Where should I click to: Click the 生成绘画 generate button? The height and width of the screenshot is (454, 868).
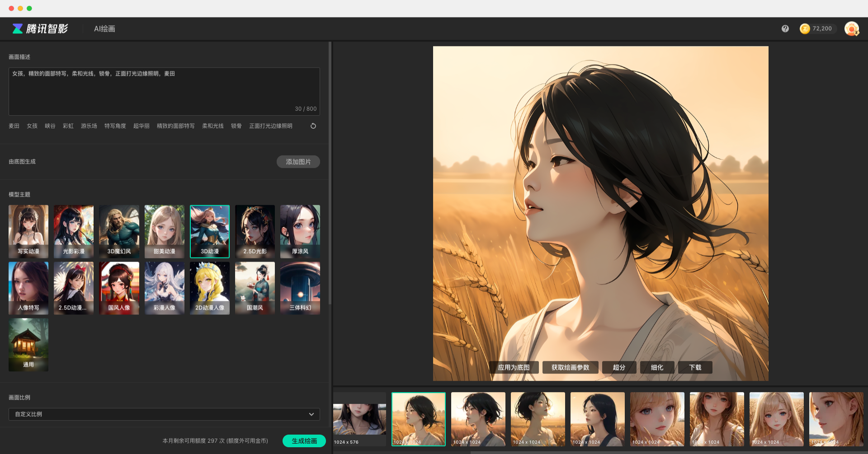pos(304,441)
